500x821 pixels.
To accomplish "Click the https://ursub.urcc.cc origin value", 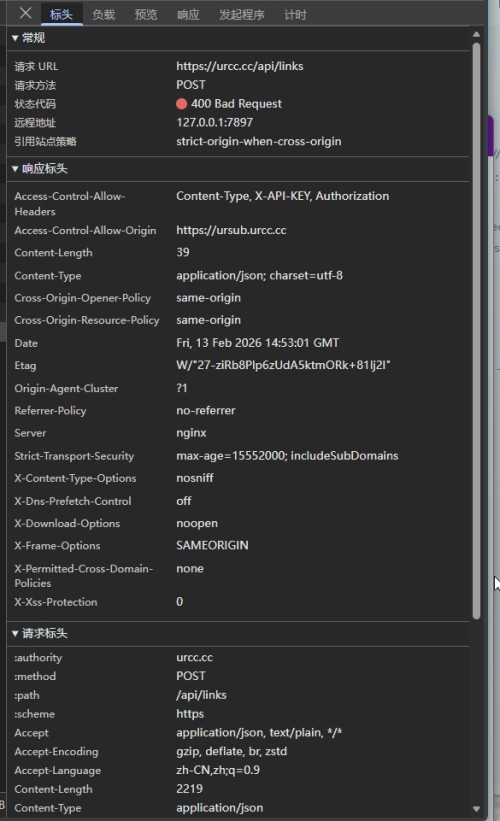I will [231, 230].
